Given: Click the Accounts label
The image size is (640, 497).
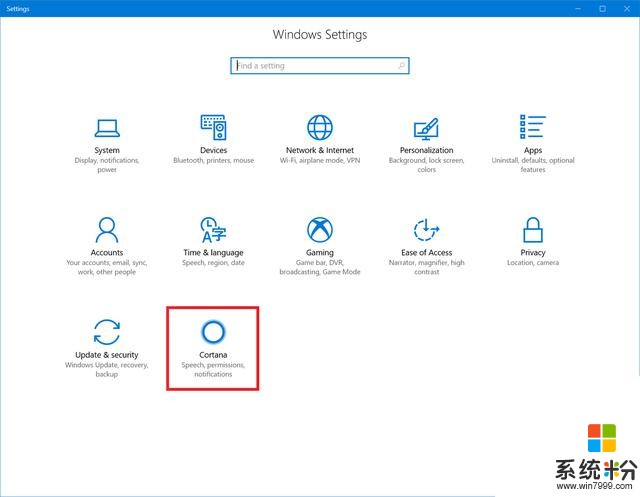Looking at the screenshot, I should coord(107,253).
